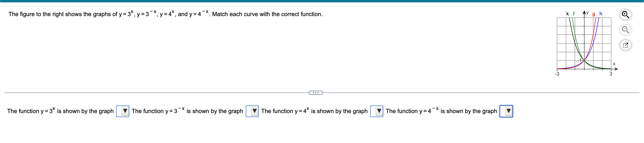Click the question text about matching curves

coord(165,14)
